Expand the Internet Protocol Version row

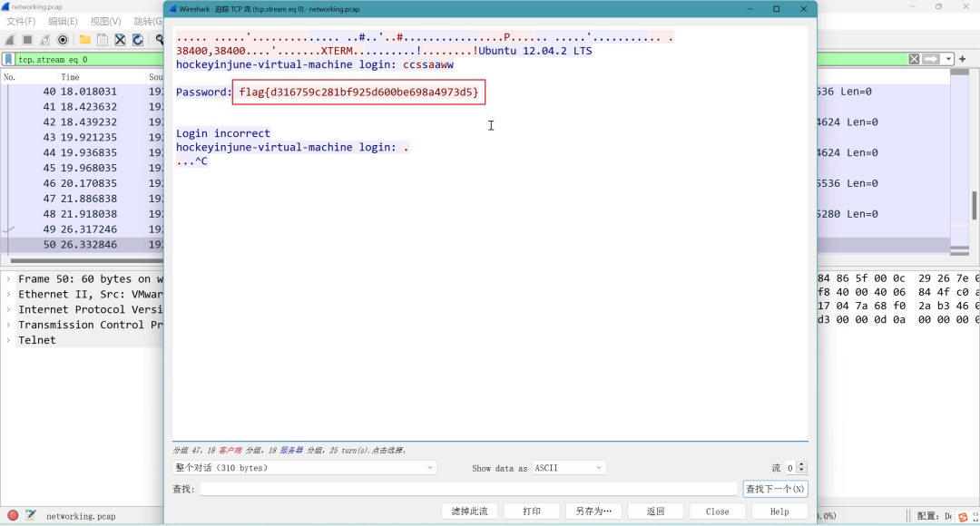9,310
